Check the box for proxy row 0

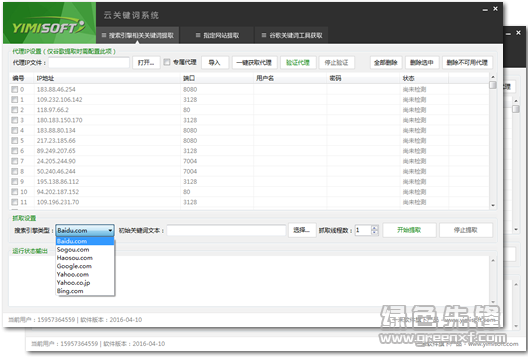click(14, 90)
